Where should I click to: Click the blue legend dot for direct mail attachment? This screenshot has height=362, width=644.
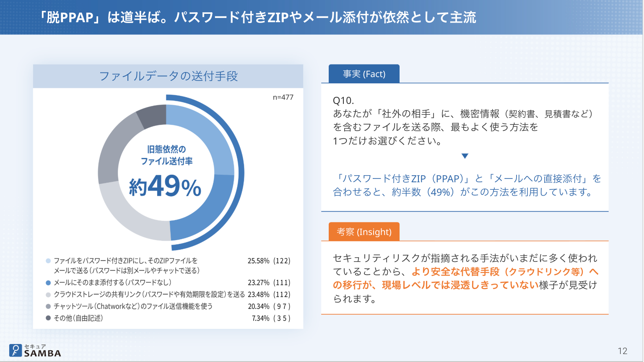(48, 283)
